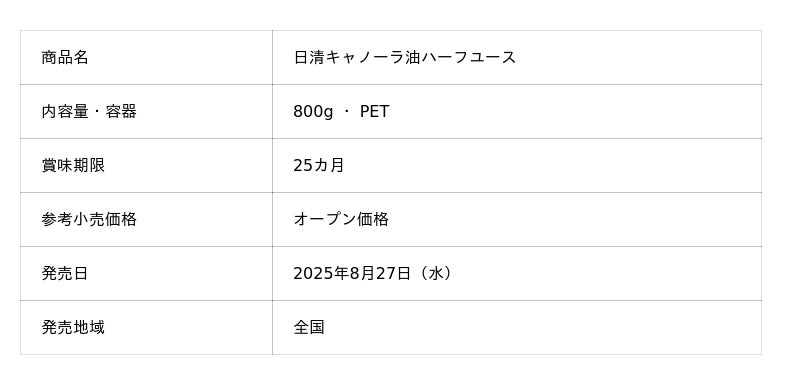
Task: Select the 800g text
Action: pos(313,112)
